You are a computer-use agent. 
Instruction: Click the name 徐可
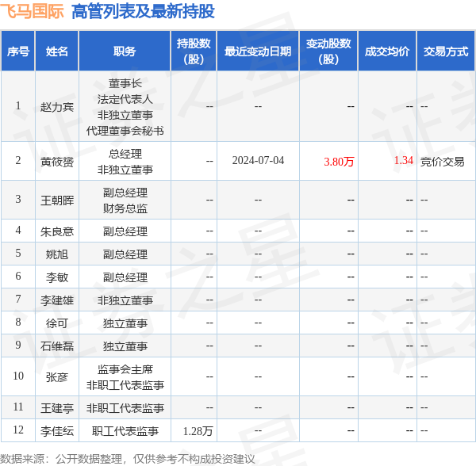click(57, 323)
